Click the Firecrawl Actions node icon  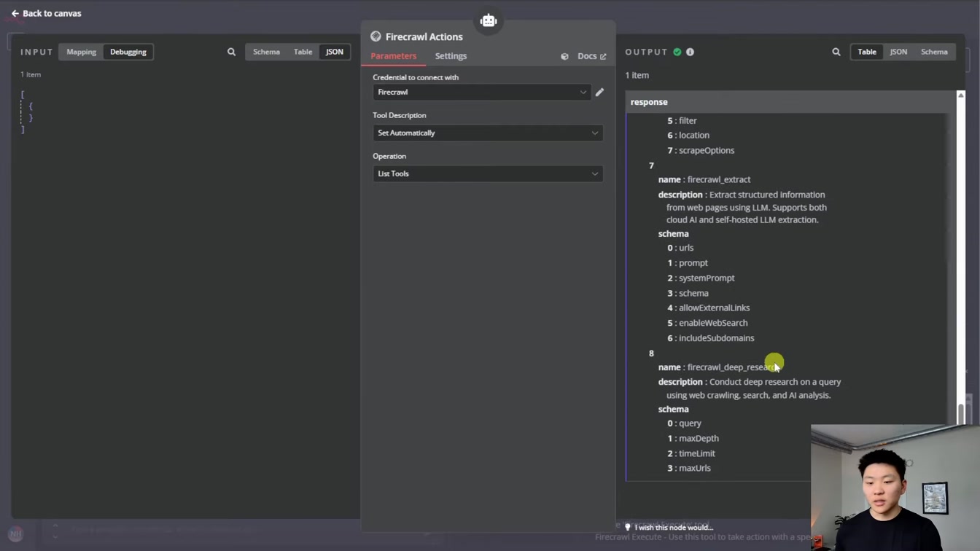pos(376,36)
